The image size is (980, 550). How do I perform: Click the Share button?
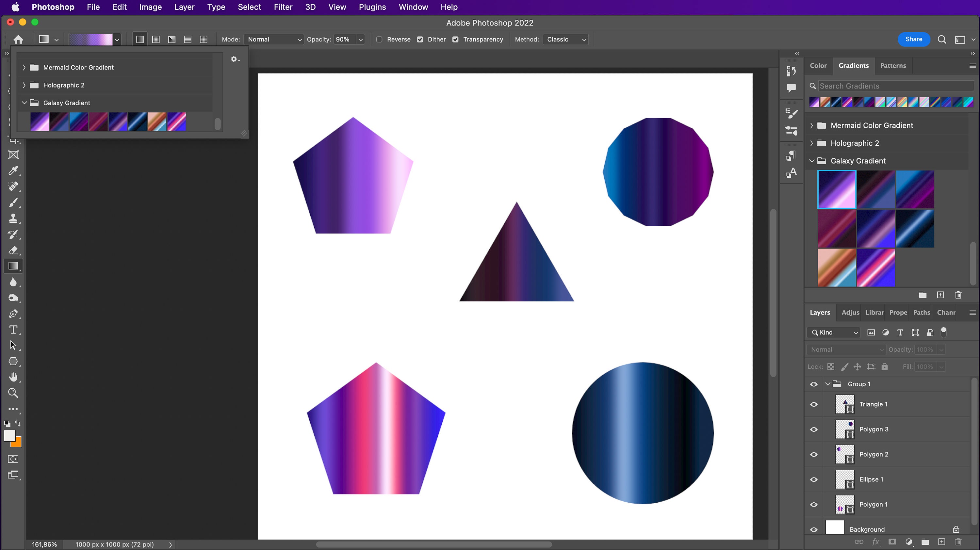click(x=914, y=39)
